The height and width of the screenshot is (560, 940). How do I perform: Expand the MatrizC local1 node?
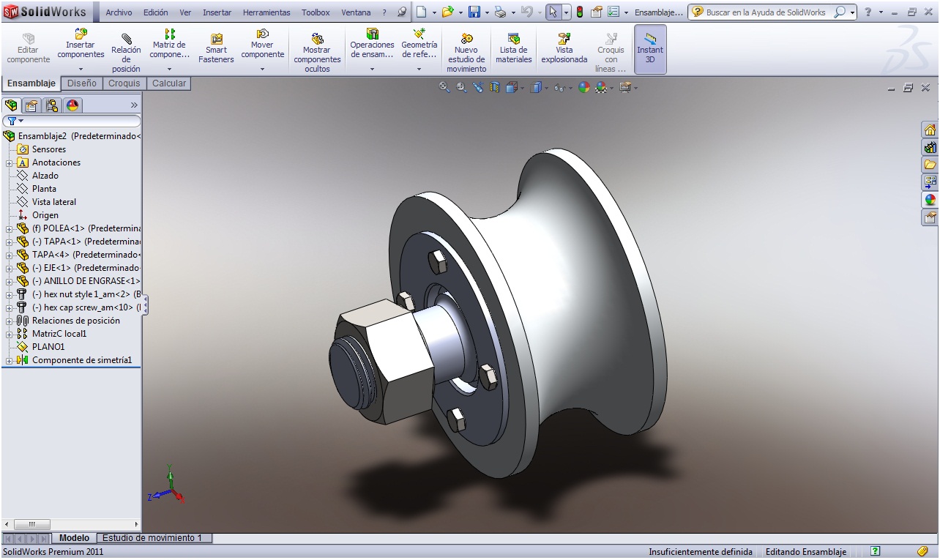click(x=9, y=334)
